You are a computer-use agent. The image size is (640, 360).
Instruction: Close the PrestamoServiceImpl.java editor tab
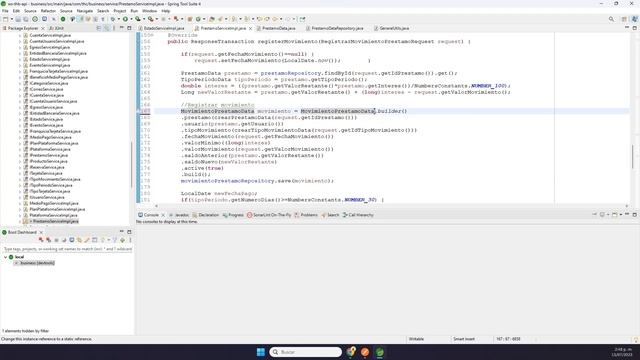250,29
